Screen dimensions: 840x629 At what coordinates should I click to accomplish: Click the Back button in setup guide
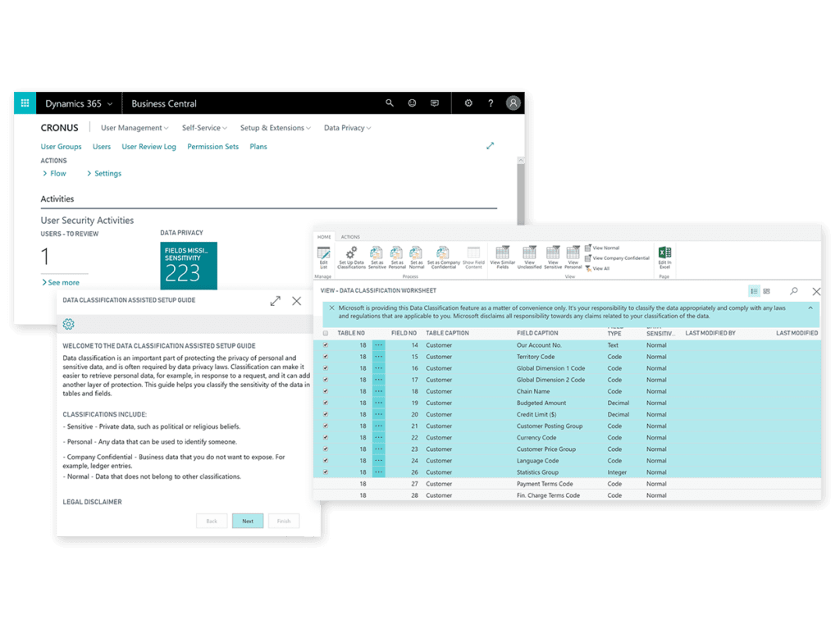212,521
